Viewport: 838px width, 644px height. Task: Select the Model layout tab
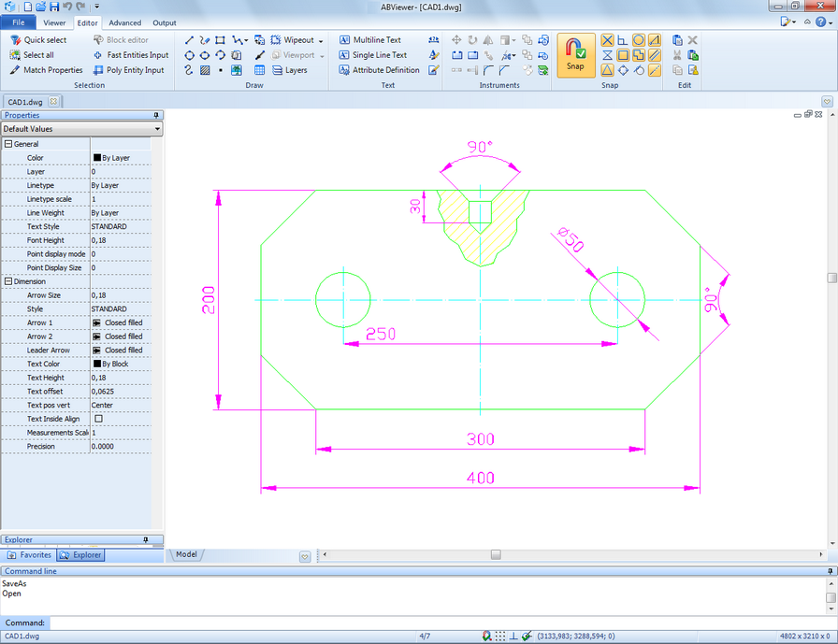186,554
